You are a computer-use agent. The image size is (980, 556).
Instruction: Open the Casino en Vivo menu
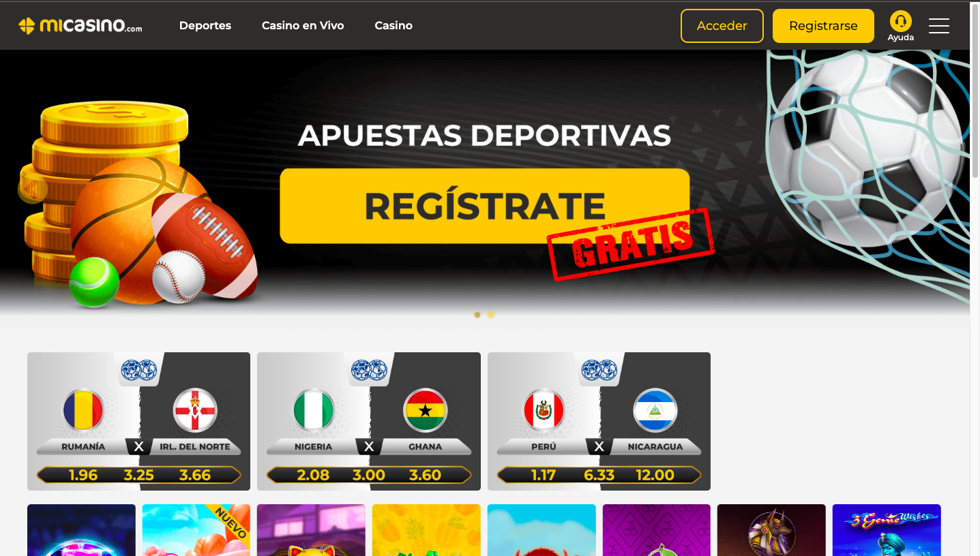303,25
